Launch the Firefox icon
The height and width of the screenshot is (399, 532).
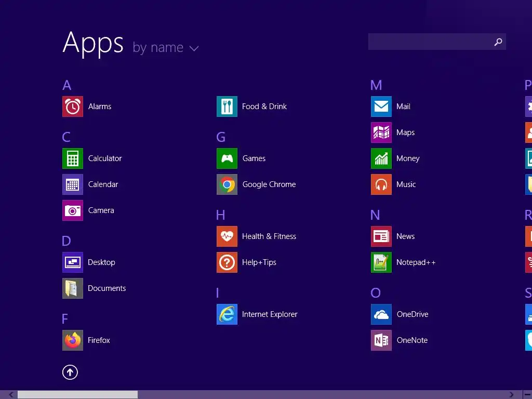pyautogui.click(x=73, y=340)
